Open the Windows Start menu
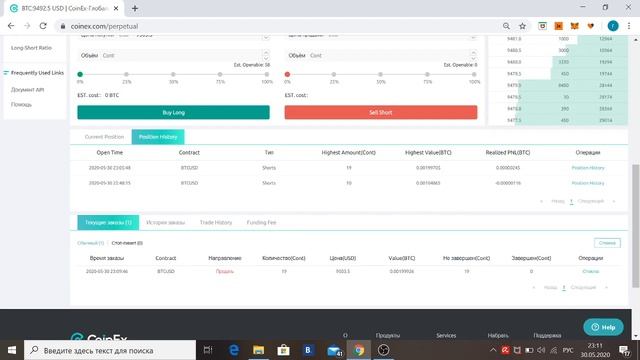Viewport: 640px width, 360px height. (11, 350)
